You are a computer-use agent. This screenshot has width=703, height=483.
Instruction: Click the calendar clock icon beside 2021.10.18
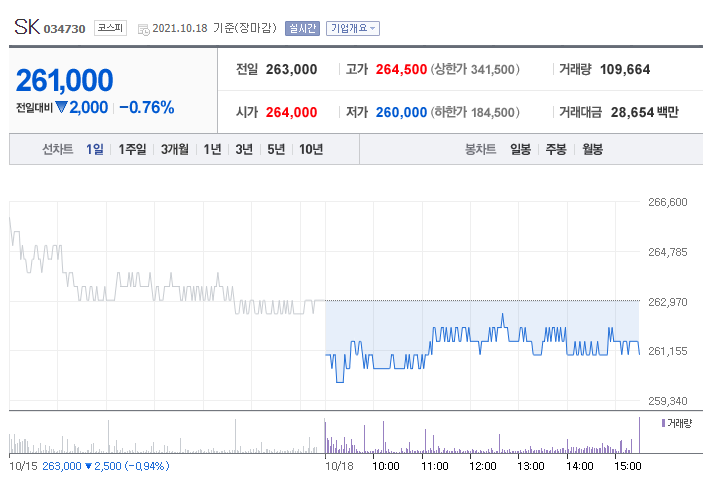click(x=143, y=30)
